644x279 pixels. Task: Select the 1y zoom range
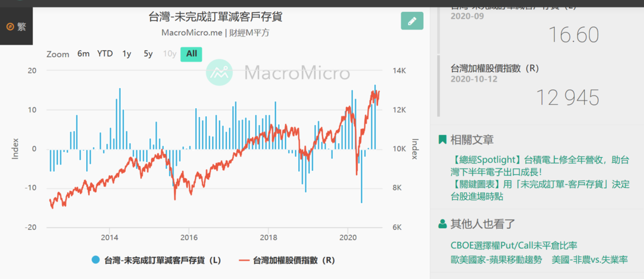[x=127, y=54]
